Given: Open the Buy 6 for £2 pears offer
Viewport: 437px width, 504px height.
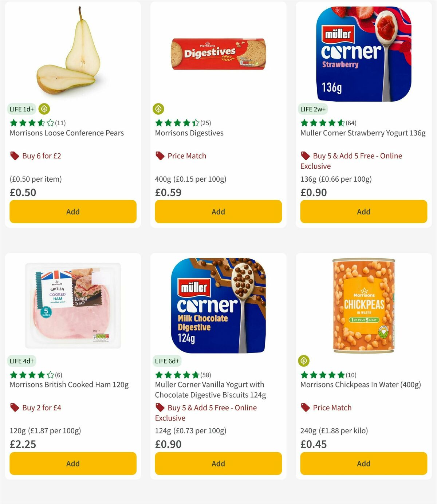Looking at the screenshot, I should click(x=42, y=155).
